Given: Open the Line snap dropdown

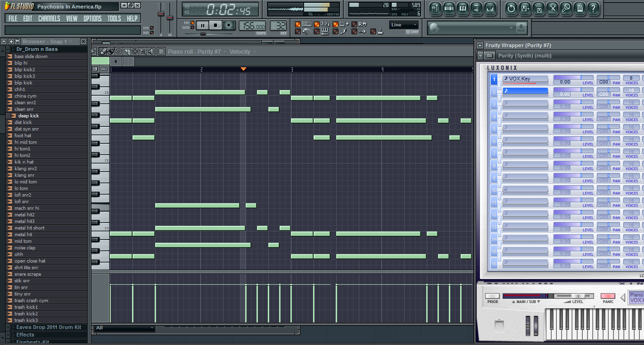Looking at the screenshot, I should coord(404,25).
